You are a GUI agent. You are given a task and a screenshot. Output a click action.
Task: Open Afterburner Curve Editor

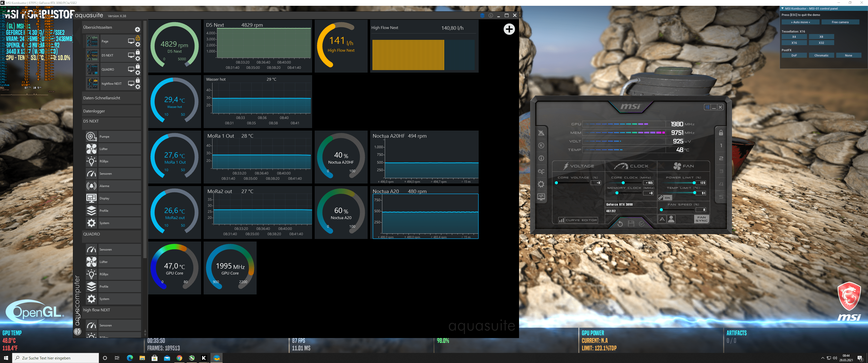coord(578,220)
